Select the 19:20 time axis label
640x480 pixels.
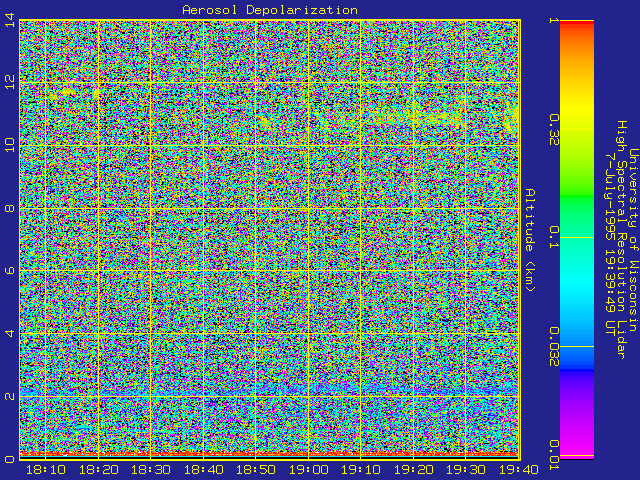coord(411,470)
